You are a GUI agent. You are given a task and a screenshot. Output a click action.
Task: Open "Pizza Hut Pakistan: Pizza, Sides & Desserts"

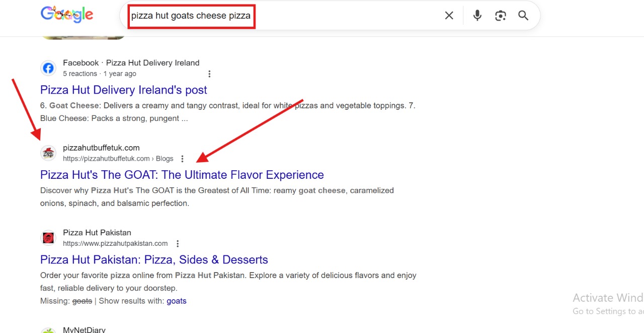(x=154, y=260)
